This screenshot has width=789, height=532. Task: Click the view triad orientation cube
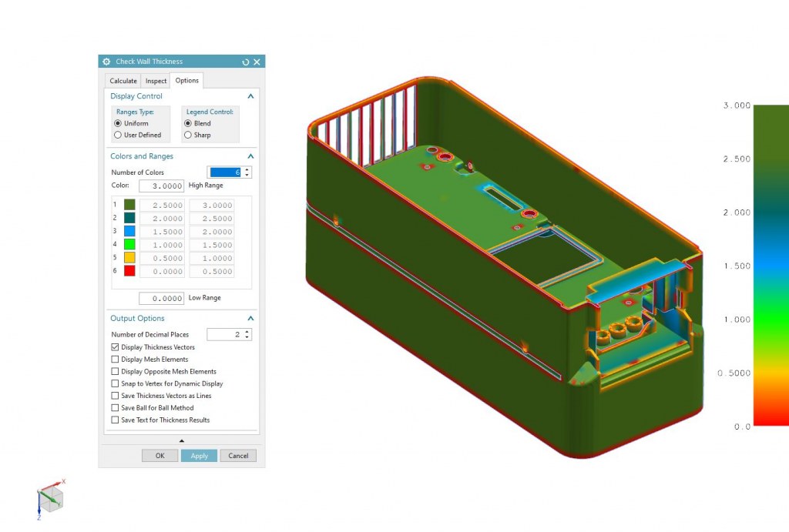50,499
